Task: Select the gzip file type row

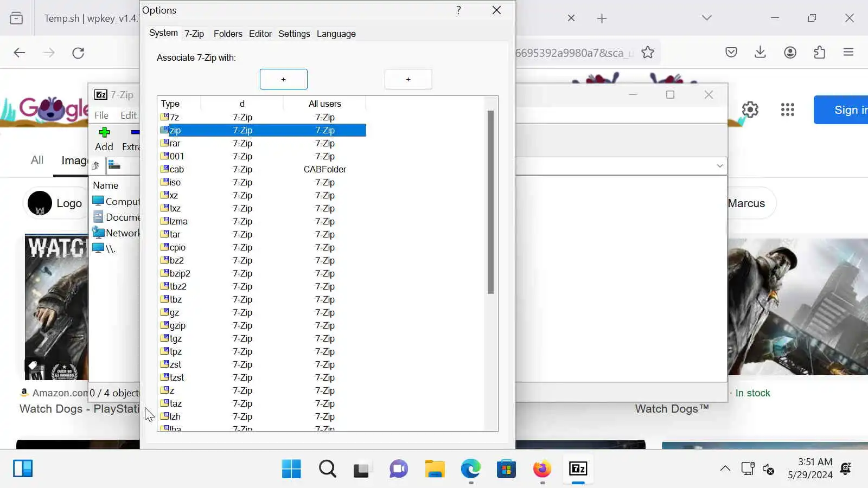Action: [263, 325]
